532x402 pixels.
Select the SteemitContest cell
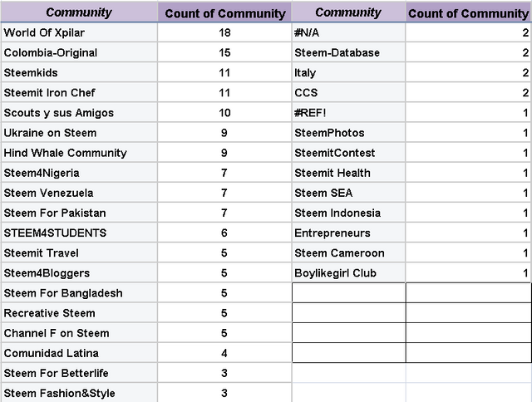point(348,153)
